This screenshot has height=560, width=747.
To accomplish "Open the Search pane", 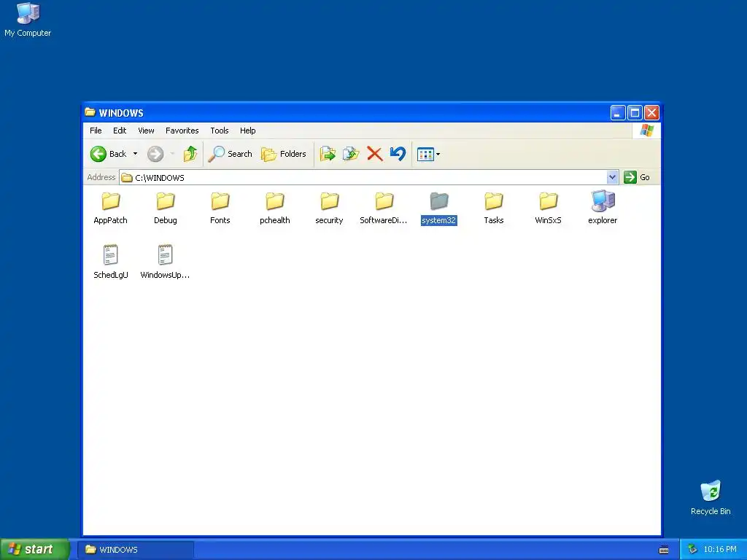I will click(230, 154).
